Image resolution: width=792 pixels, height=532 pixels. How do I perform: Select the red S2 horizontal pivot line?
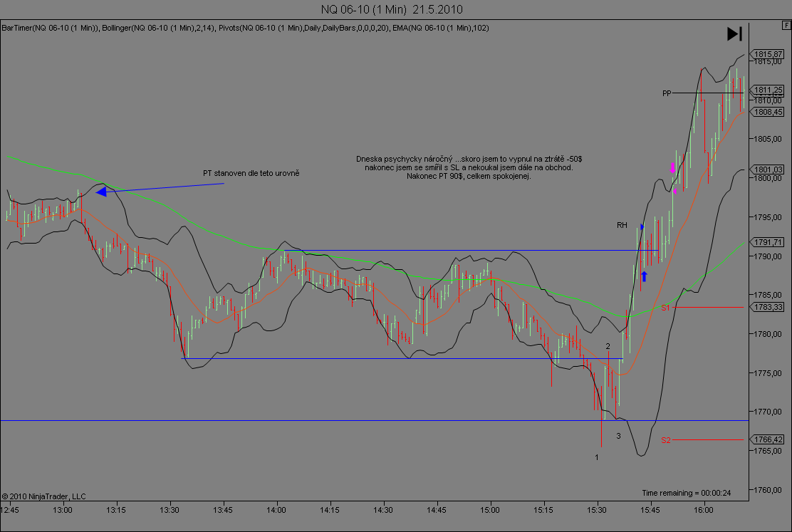tap(708, 440)
